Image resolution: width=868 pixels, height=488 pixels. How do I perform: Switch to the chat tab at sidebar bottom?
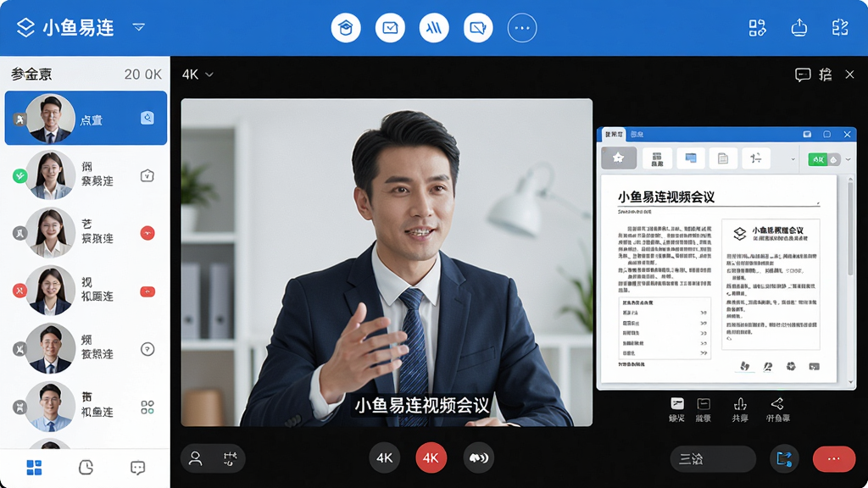138,468
